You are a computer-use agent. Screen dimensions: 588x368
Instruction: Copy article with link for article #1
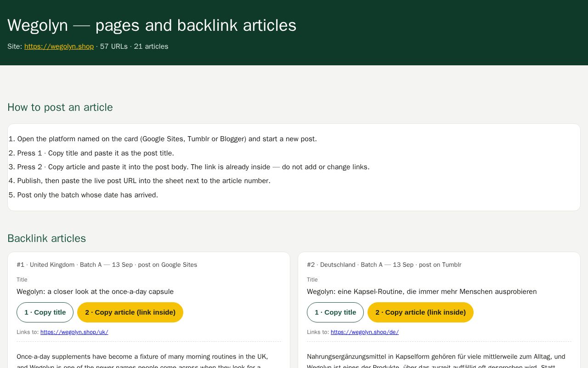[130, 312]
